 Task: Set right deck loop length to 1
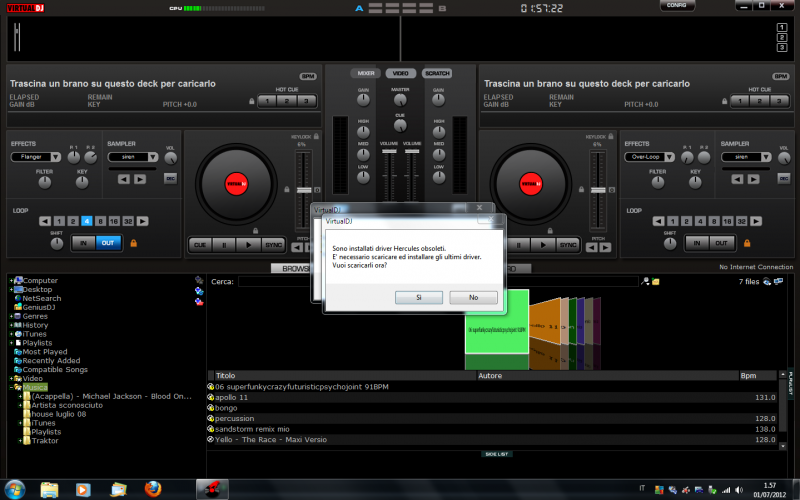click(x=672, y=221)
